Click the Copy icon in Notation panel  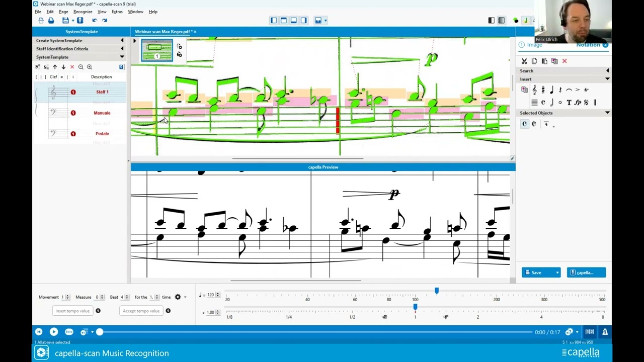click(x=534, y=61)
